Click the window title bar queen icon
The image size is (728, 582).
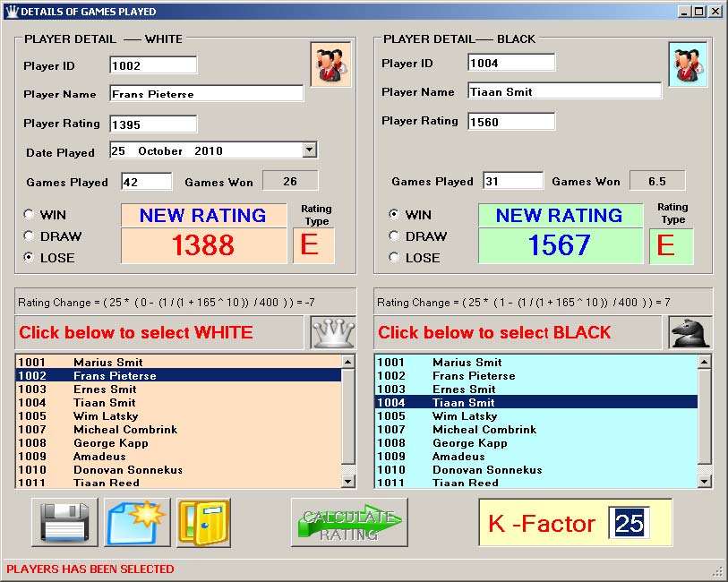click(12, 11)
